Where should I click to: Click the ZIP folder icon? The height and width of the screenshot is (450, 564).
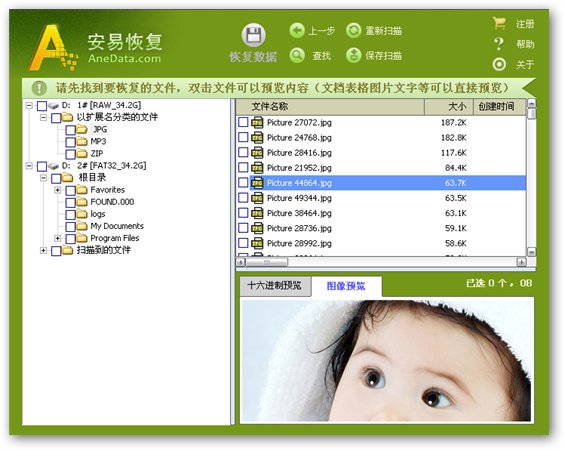82,154
